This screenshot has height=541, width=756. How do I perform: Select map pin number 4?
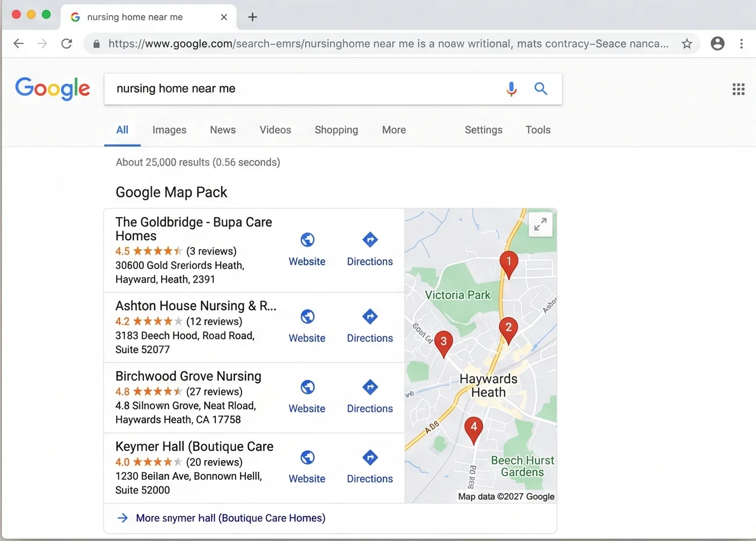click(x=474, y=430)
